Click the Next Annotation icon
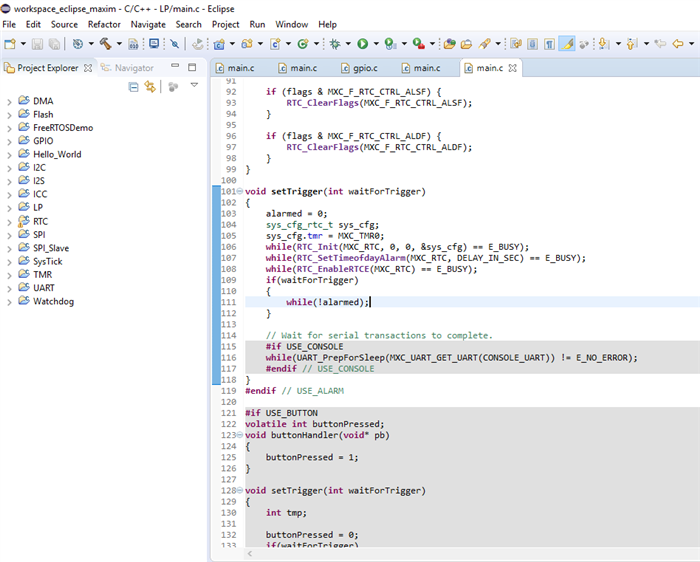This screenshot has height=562, width=700. tap(603, 44)
